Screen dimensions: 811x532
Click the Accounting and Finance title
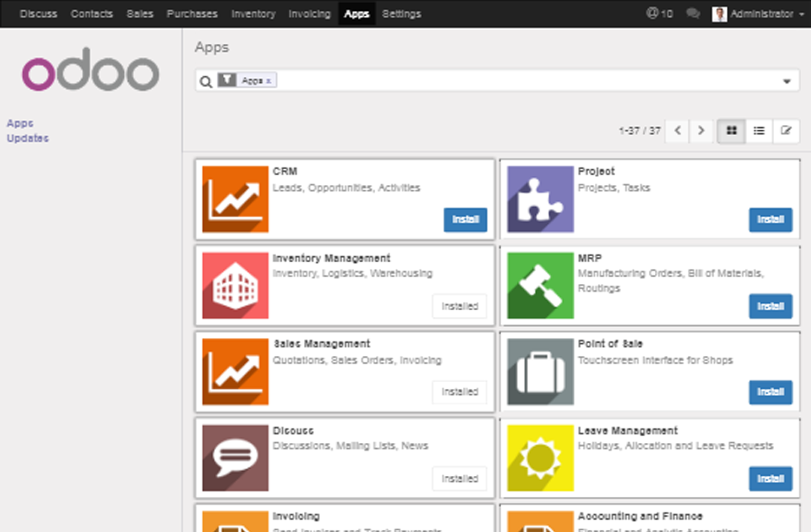pyautogui.click(x=640, y=516)
